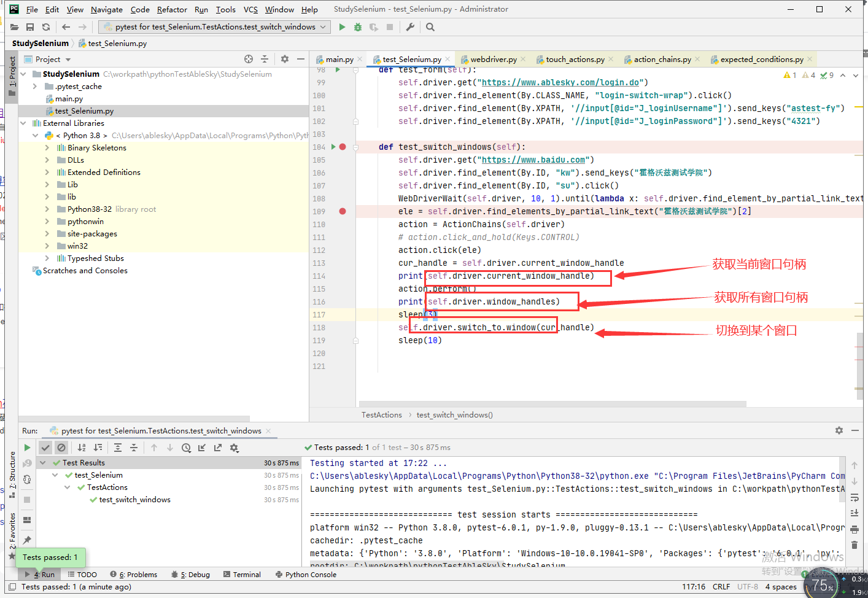Locate current file in Project panel

click(x=249, y=59)
